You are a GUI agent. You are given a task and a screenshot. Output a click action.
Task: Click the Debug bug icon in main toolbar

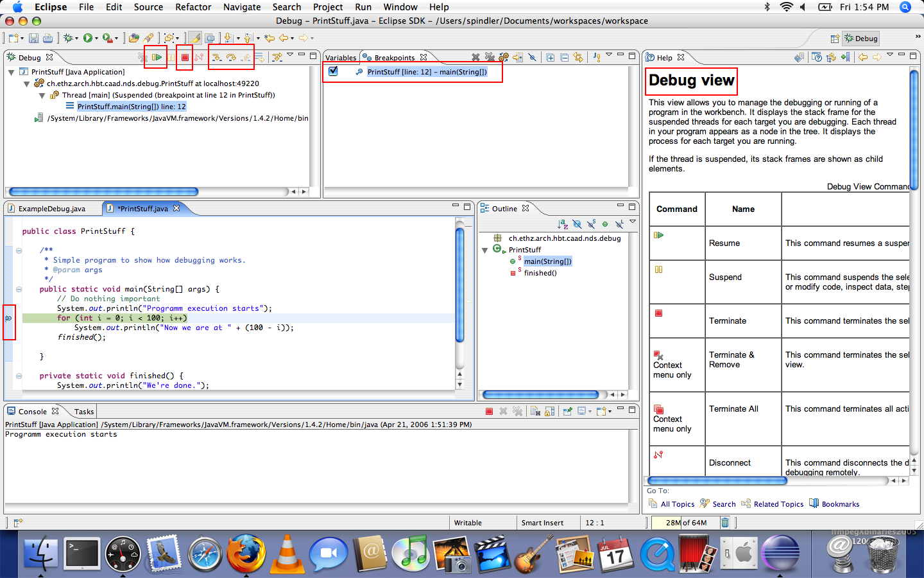click(67, 39)
